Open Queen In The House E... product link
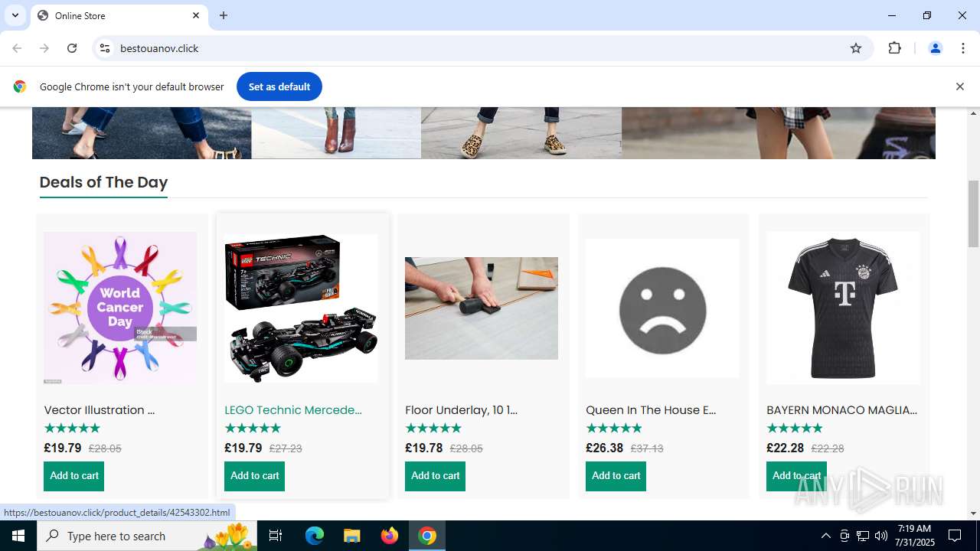Screen dimensions: 980x551 (651, 410)
